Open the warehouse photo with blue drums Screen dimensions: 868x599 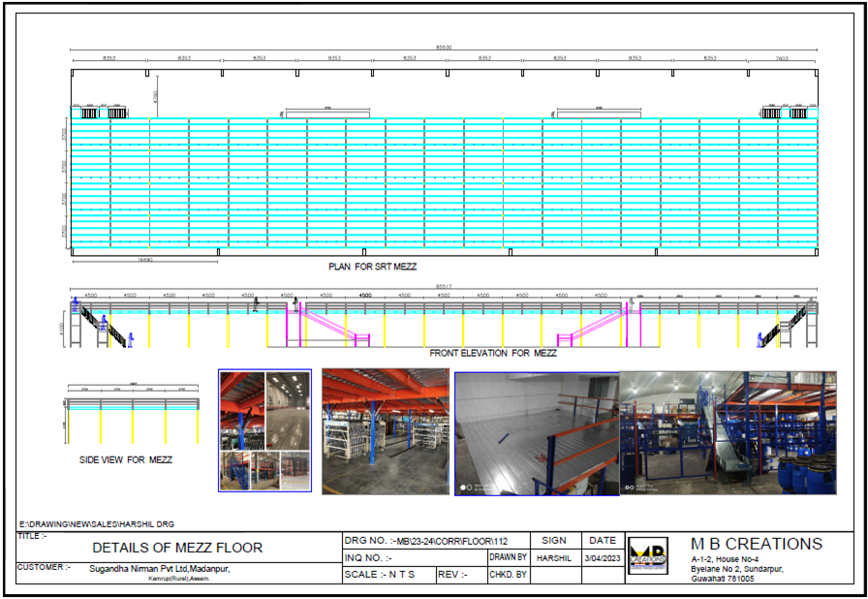728,431
